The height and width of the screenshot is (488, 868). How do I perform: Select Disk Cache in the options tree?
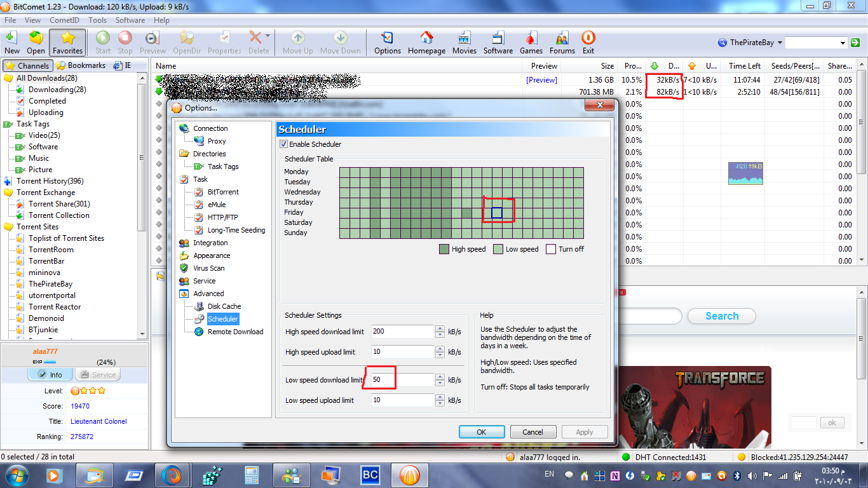pyautogui.click(x=224, y=306)
